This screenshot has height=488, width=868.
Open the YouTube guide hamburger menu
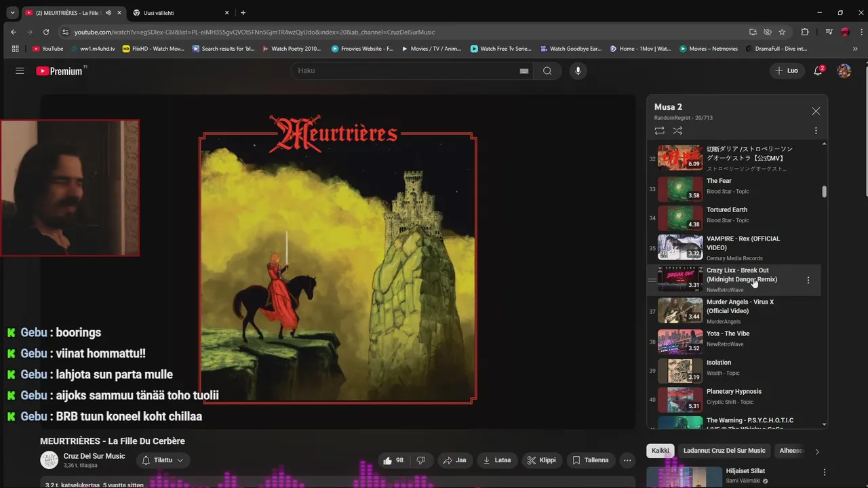click(x=20, y=70)
